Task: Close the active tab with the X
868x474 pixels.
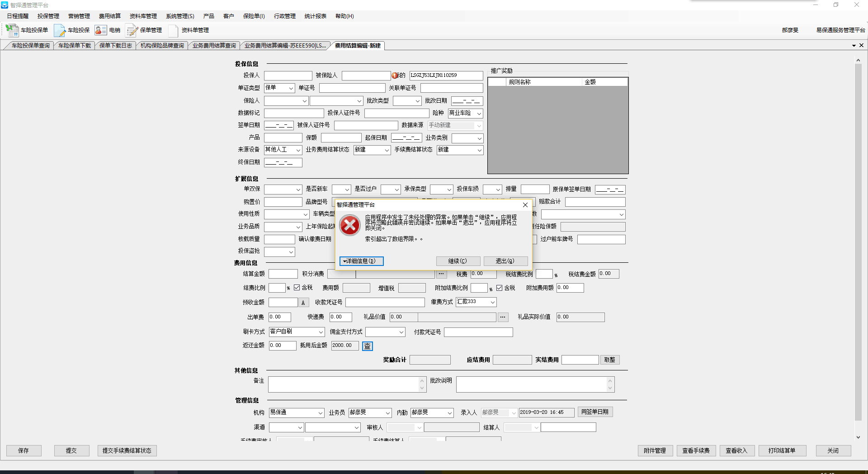Action: (x=861, y=45)
